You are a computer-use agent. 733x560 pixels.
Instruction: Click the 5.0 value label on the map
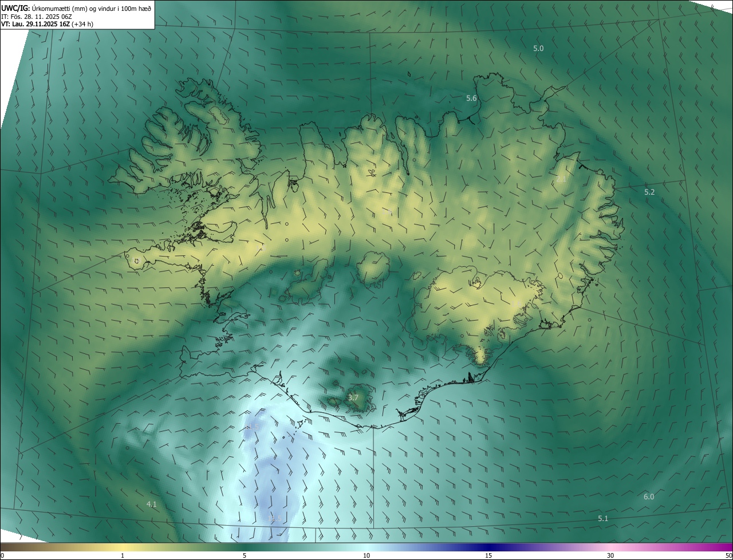(538, 49)
